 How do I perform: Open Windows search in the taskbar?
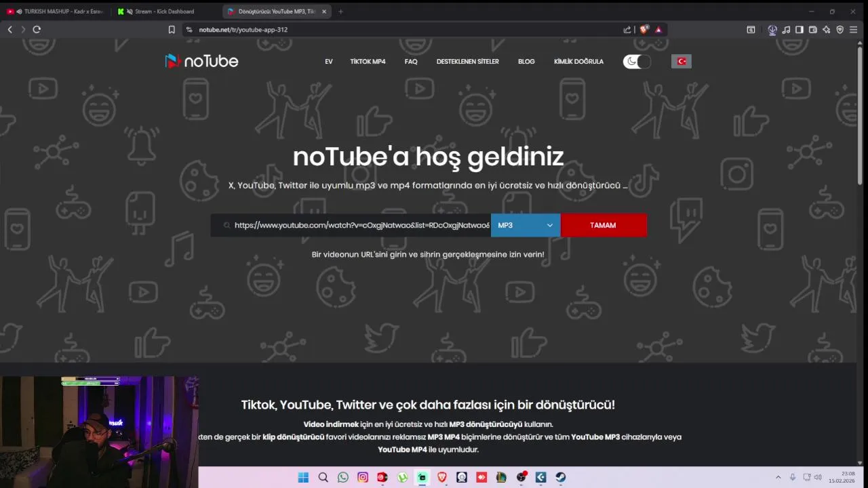coord(323,477)
